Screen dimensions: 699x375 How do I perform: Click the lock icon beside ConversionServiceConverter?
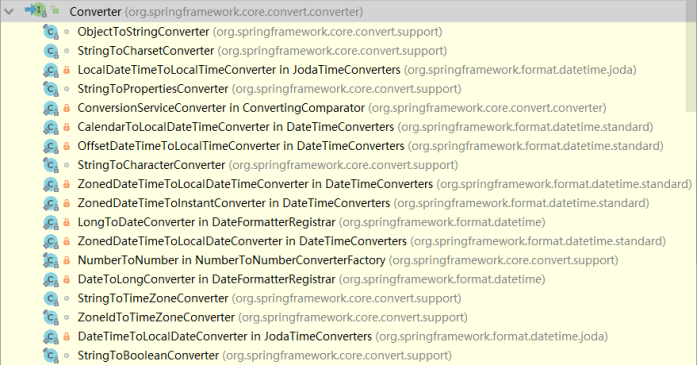pyautogui.click(x=66, y=108)
